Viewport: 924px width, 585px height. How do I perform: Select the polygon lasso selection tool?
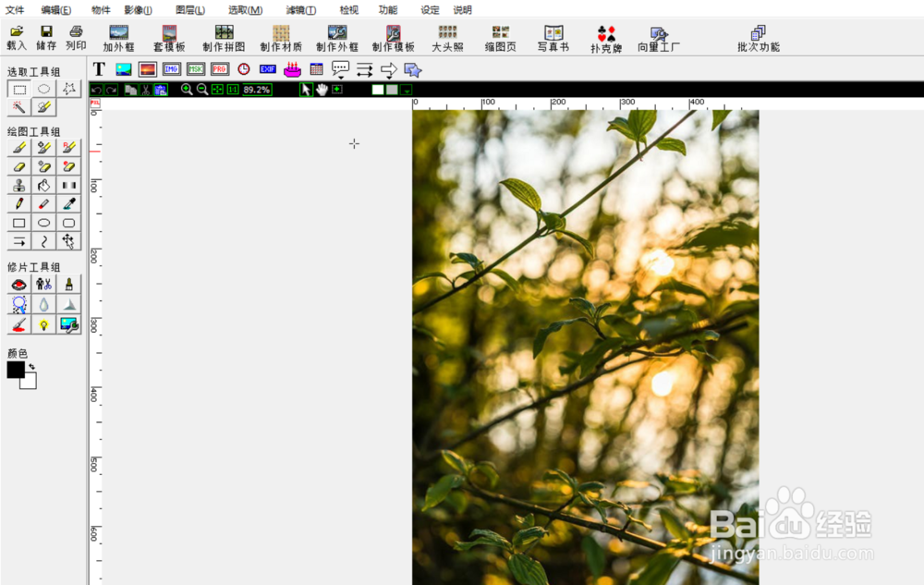tap(69, 90)
